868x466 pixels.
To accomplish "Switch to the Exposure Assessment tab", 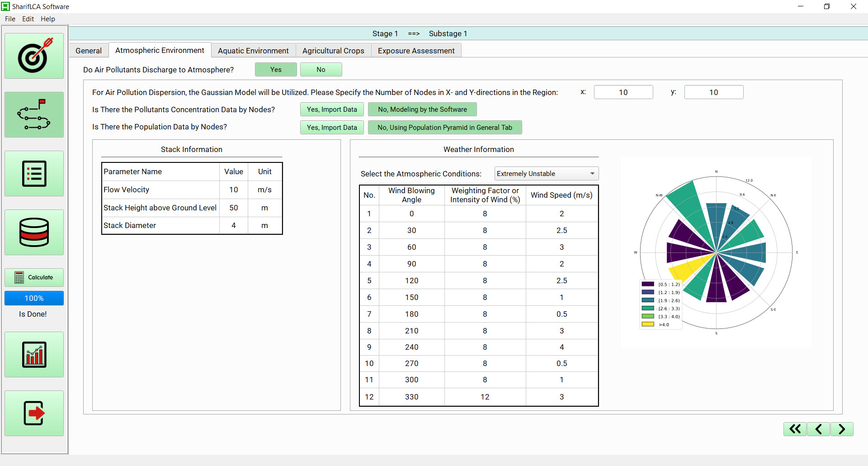I will [x=416, y=51].
